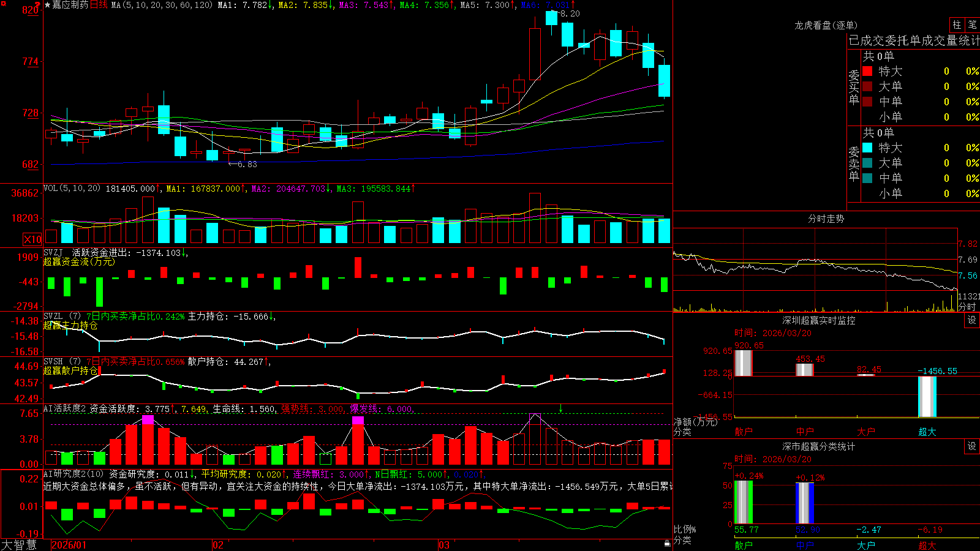
Task: Click the 委卖单 section label
Action: [x=854, y=163]
